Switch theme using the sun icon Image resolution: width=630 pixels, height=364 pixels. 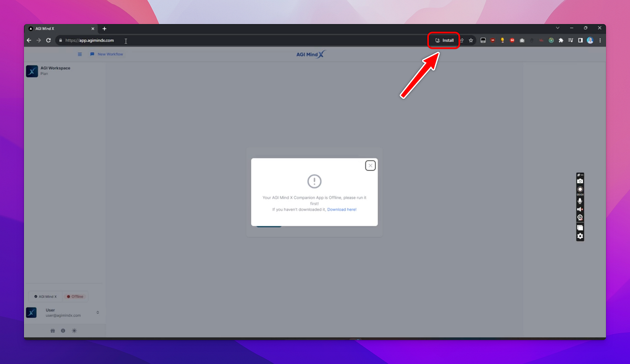75,331
